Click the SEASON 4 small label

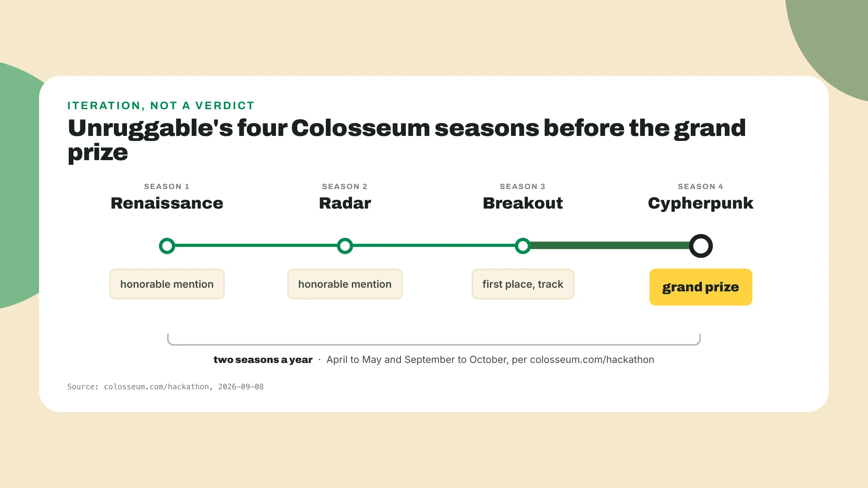701,187
